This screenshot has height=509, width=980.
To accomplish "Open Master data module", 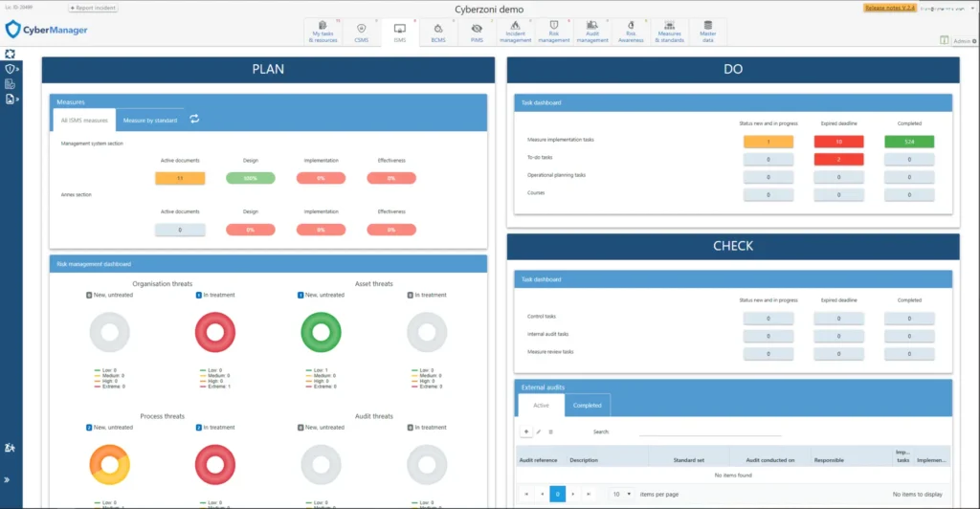I will (x=707, y=33).
